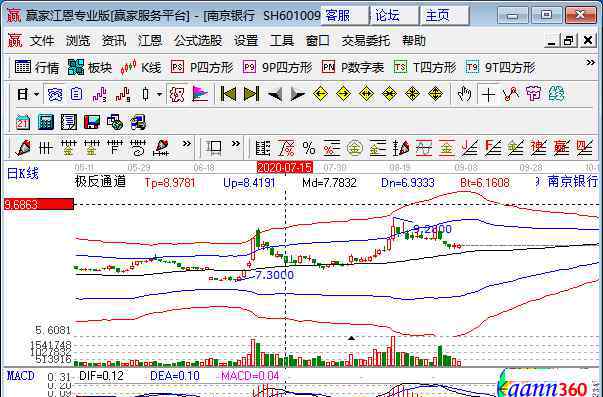Open the 9T四方形 tool
This screenshot has height=397, width=603.
point(500,68)
